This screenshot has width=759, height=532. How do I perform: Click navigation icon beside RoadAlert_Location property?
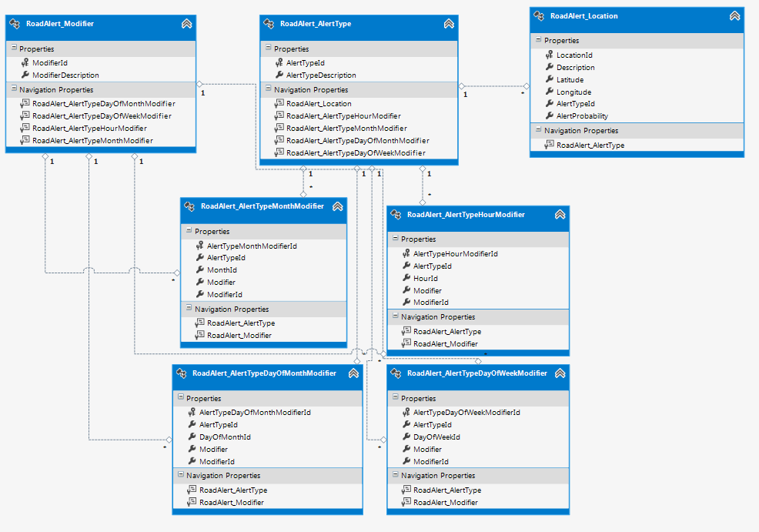279,104
